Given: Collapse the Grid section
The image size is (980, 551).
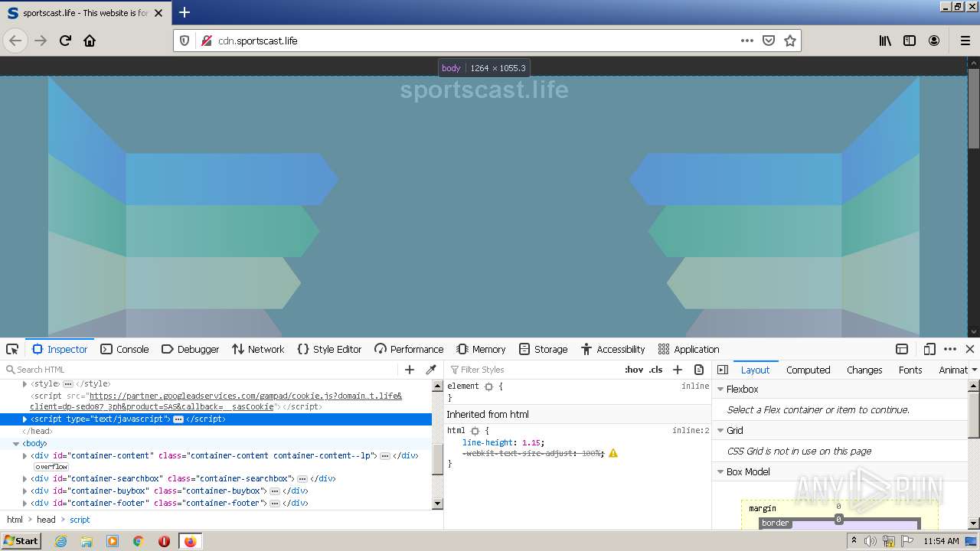Looking at the screenshot, I should point(720,430).
